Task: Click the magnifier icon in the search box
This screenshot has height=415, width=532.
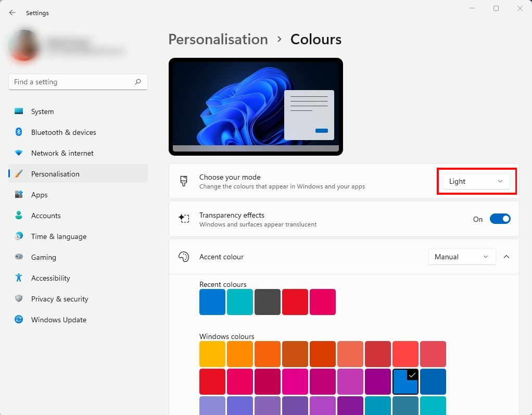Action: tap(138, 82)
